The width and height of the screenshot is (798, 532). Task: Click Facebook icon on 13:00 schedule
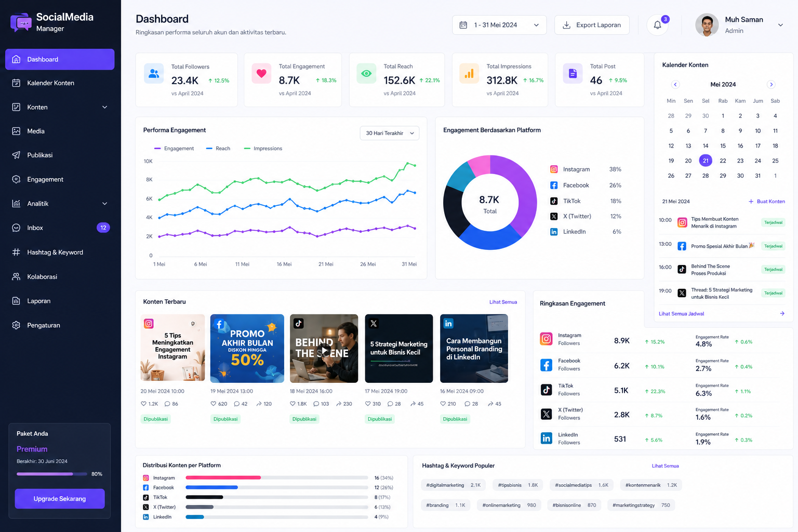(x=682, y=246)
